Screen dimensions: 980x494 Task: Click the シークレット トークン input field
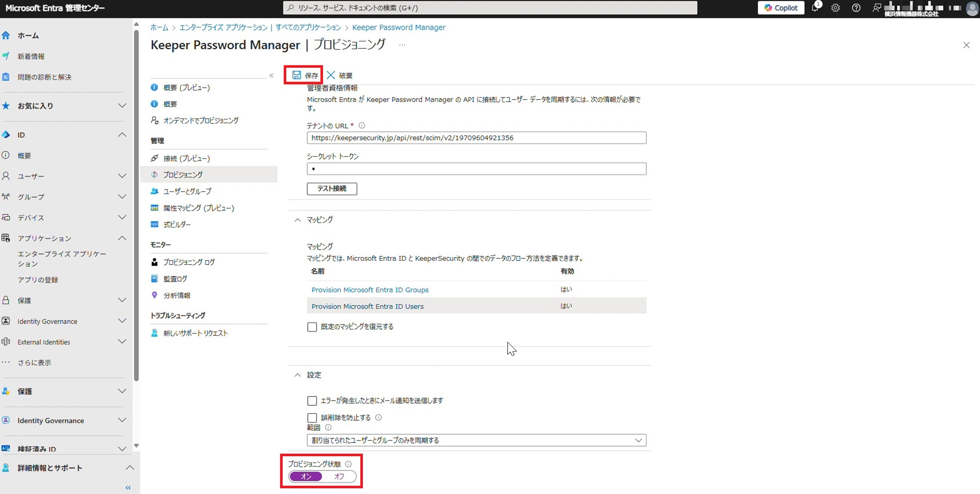476,169
